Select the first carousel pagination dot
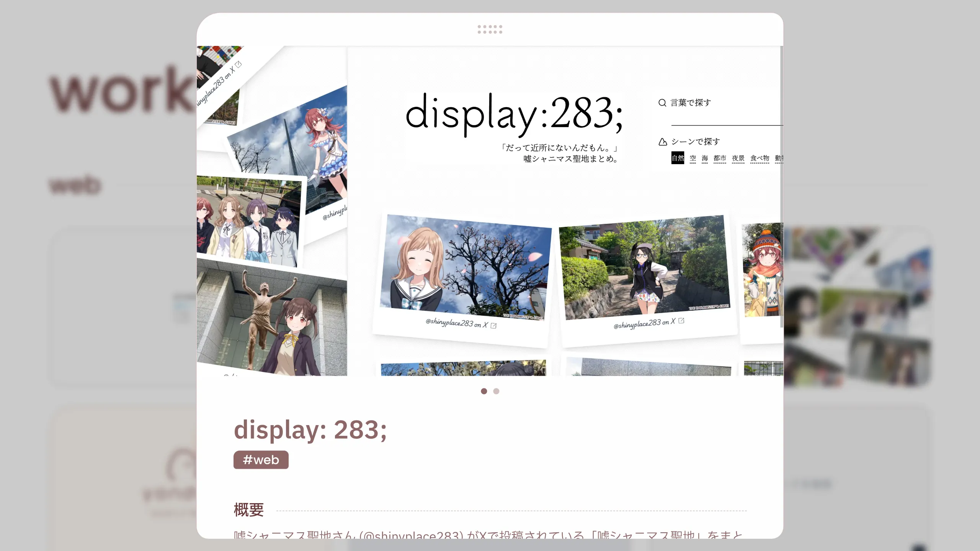 pyautogui.click(x=484, y=391)
